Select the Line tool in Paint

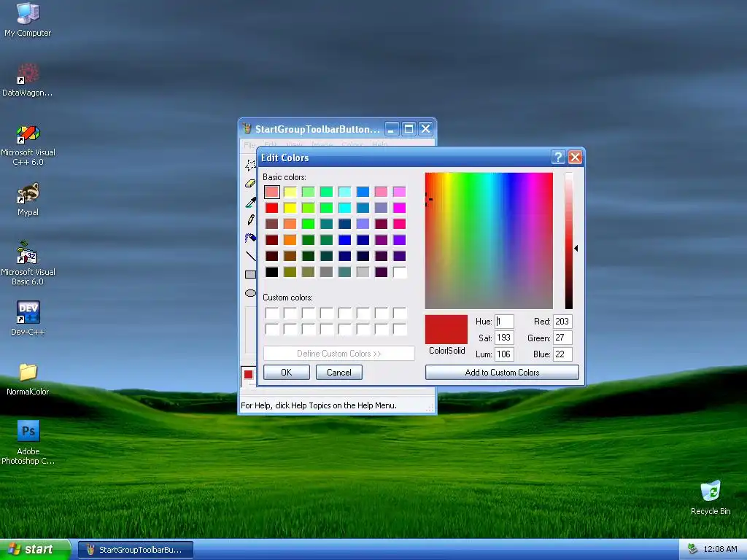click(250, 256)
